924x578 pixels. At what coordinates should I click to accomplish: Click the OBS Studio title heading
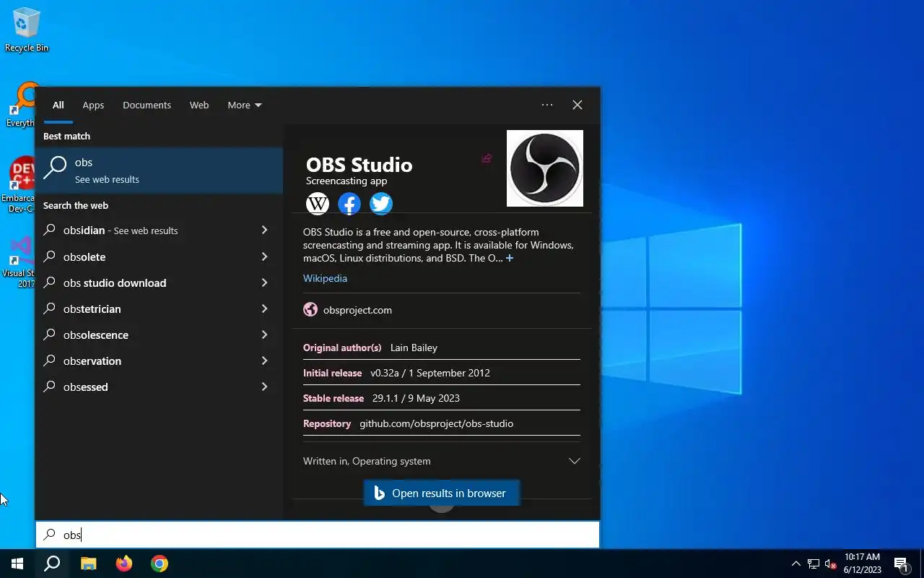pos(359,165)
